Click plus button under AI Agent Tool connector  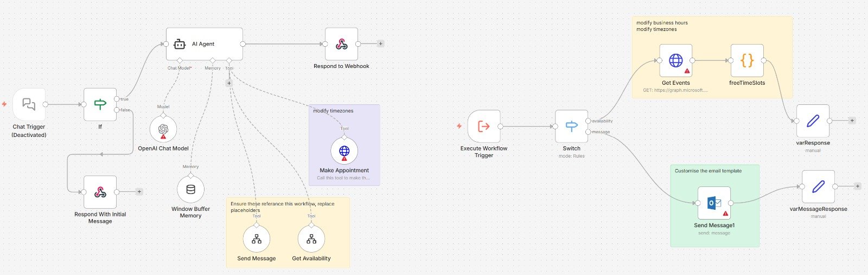click(229, 83)
